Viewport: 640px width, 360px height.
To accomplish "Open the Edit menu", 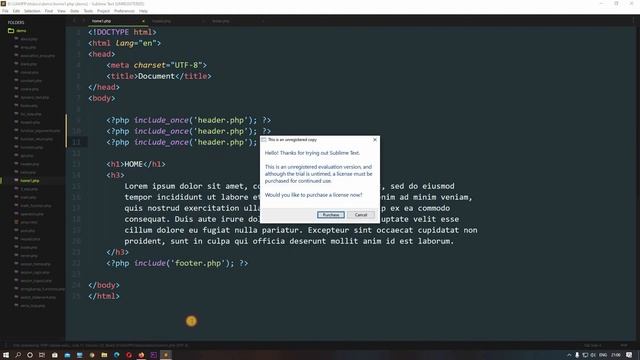I will pyautogui.click(x=16, y=11).
